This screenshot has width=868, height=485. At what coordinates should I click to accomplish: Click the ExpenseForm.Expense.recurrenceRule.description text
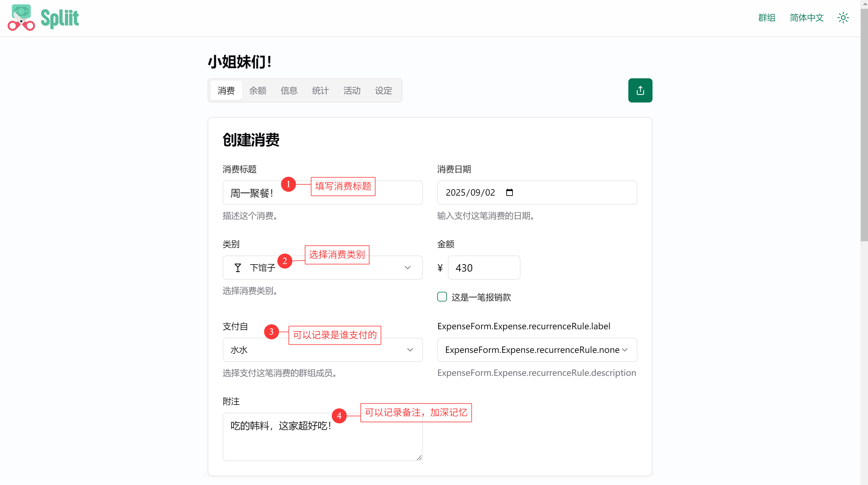point(536,373)
